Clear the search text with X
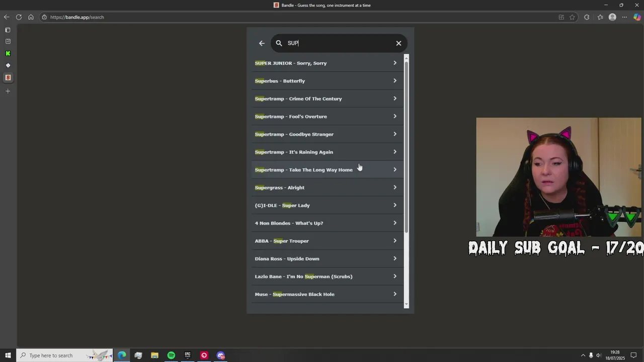This screenshot has width=644, height=362. click(x=398, y=43)
